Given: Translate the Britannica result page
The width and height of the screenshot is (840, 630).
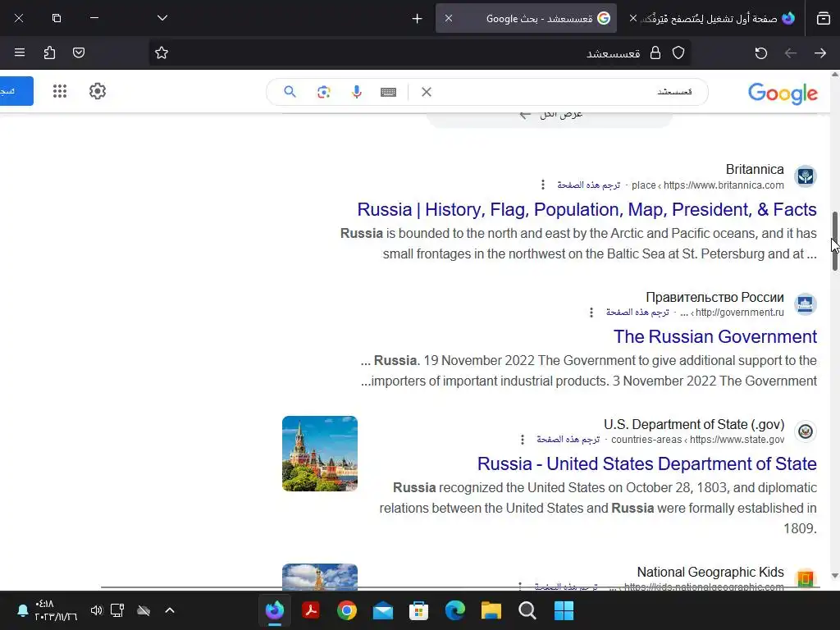Looking at the screenshot, I should click(588, 185).
